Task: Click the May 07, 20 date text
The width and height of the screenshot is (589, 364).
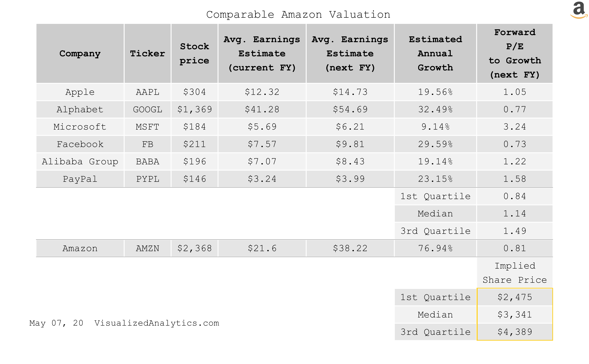Action: click(56, 323)
